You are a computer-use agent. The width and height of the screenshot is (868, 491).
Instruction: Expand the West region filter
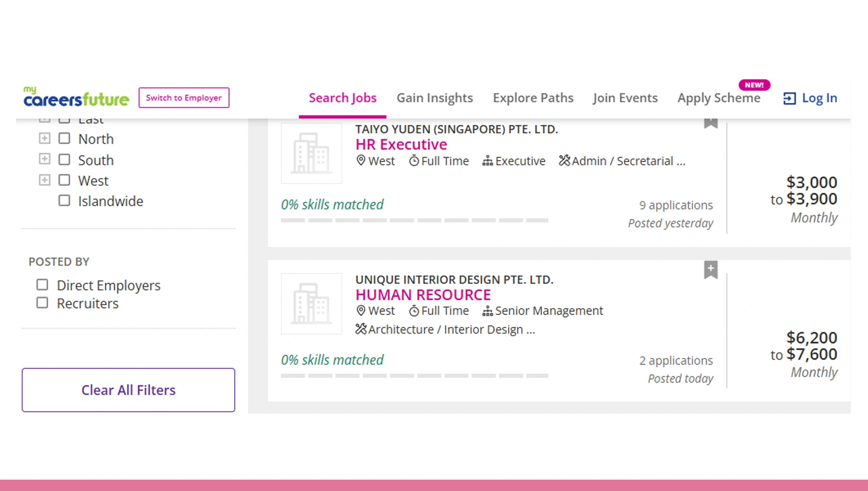pyautogui.click(x=45, y=180)
